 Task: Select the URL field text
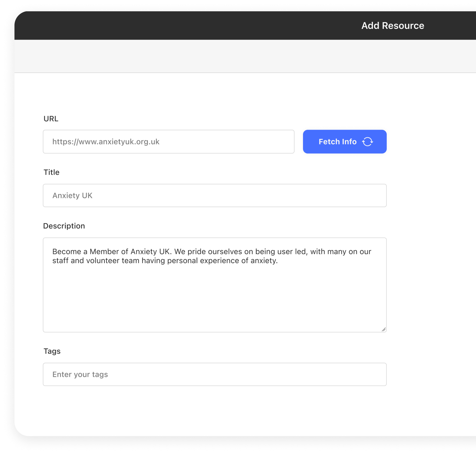(x=105, y=141)
